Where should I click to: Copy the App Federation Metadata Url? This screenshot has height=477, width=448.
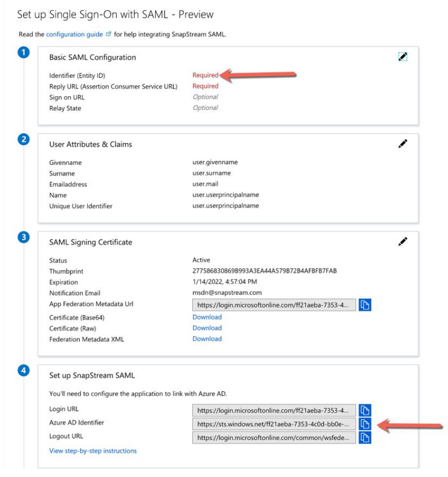tap(365, 305)
